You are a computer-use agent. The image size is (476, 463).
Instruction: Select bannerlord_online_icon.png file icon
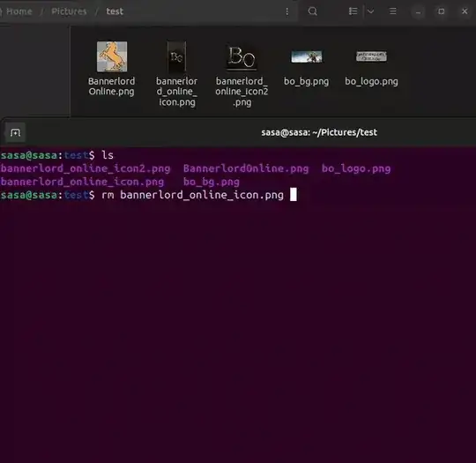tap(176, 56)
